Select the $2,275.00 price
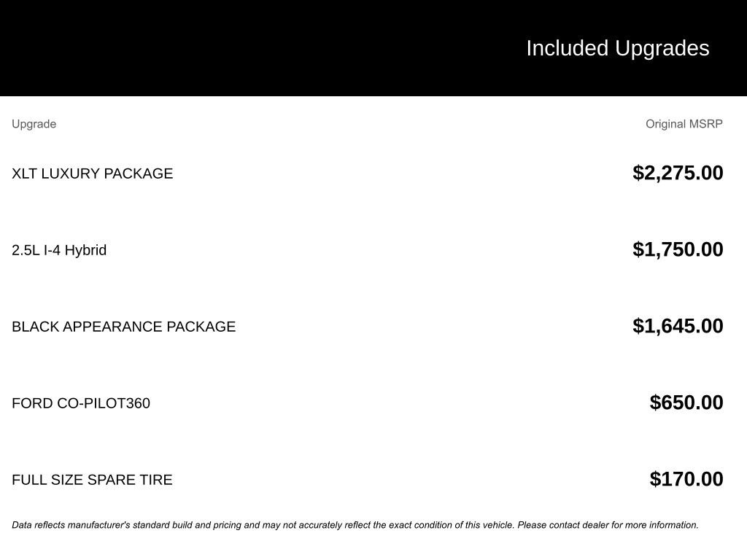 tap(678, 173)
